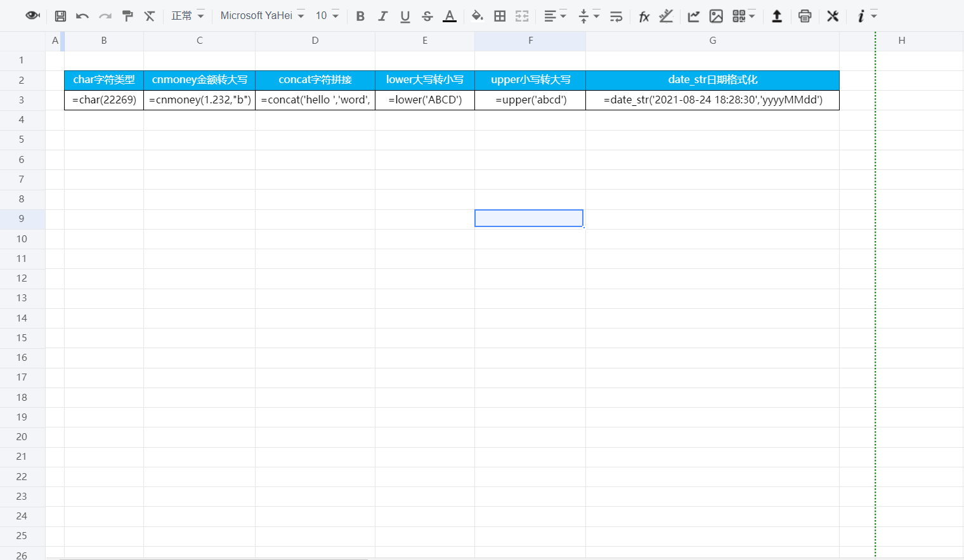Screen dimensions: 964x560
Task: Undo the last action
Action: [82, 16]
